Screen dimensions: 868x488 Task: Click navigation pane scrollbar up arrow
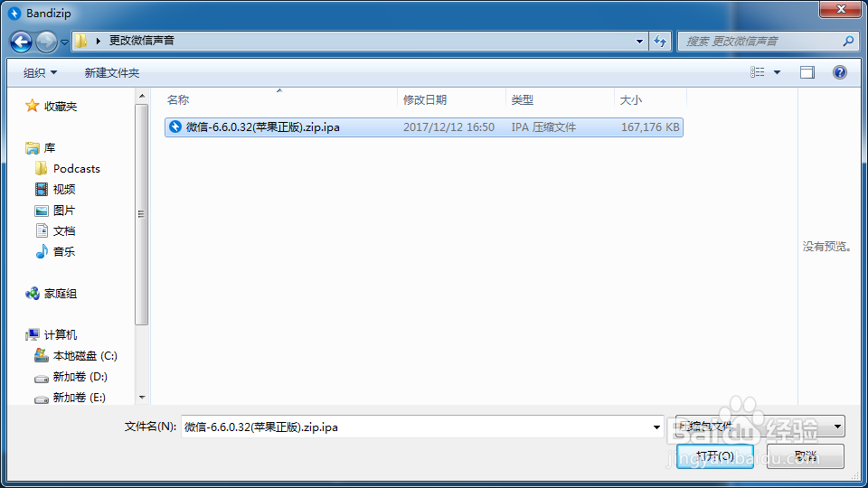(x=142, y=96)
